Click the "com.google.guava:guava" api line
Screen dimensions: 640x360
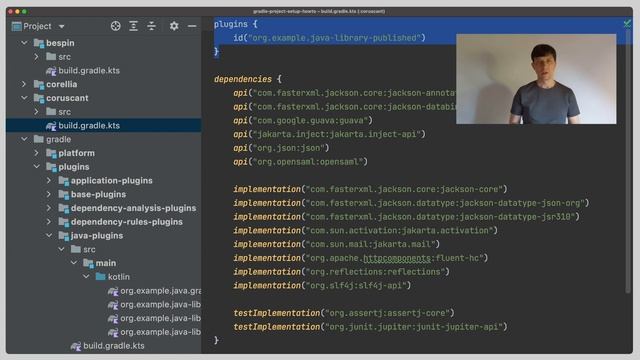(x=303, y=120)
